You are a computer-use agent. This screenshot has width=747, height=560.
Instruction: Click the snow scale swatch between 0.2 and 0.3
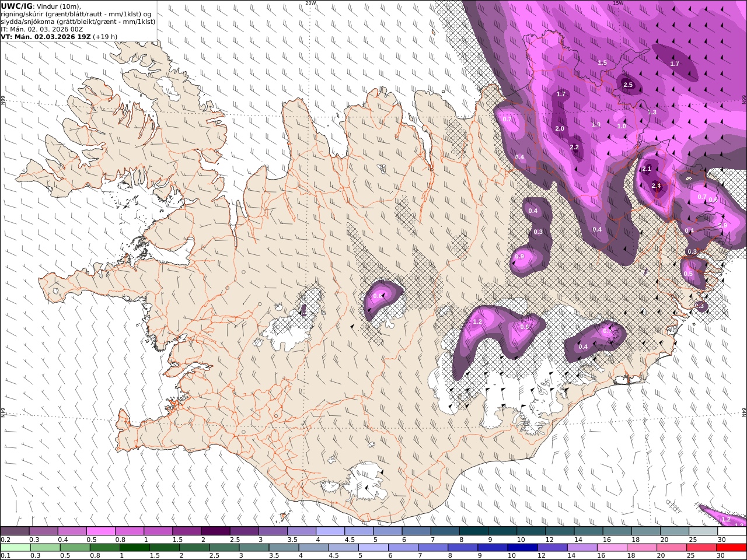tap(15, 531)
